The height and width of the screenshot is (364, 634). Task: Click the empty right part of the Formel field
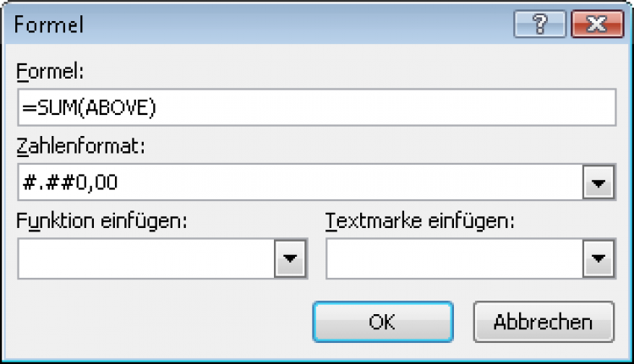tap(423, 108)
